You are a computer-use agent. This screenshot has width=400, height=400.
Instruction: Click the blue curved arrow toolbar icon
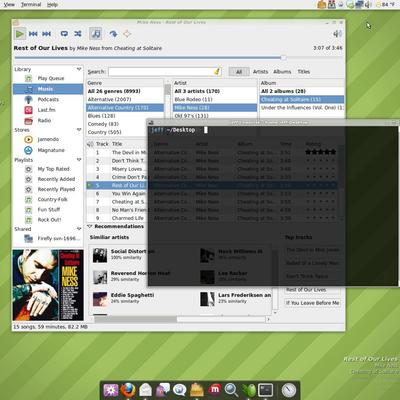click(x=113, y=34)
